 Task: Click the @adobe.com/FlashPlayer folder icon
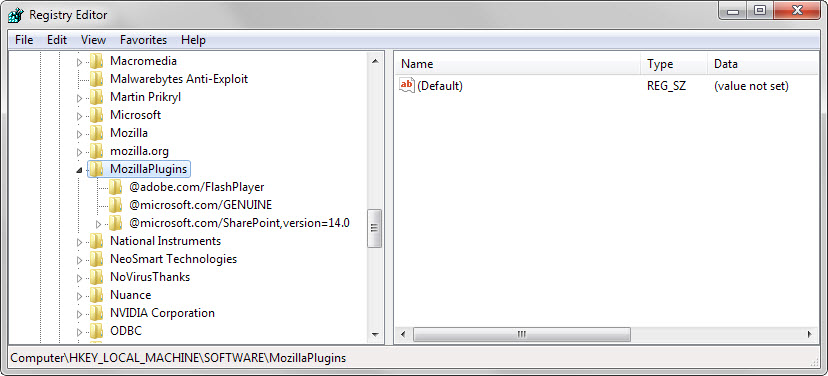[x=115, y=187]
